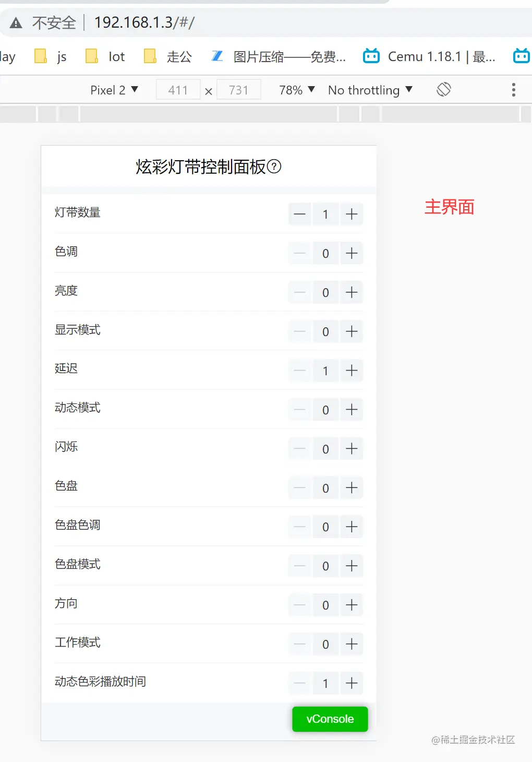
Task: Open the Iot bookmark folder
Action: (105, 56)
